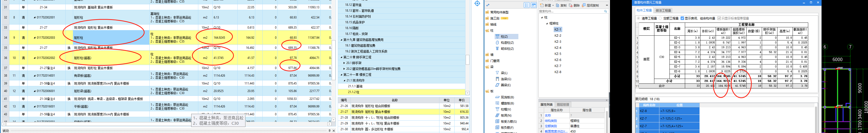Collapse bill item 011702014001 row expander
The height and width of the screenshot is (133, 868).
[34, 76]
